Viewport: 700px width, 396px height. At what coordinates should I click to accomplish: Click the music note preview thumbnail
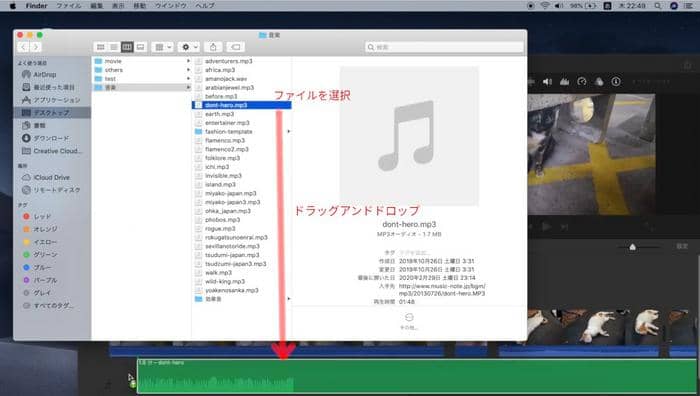pos(409,136)
